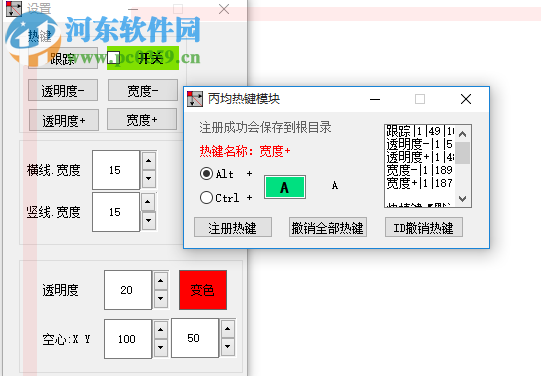
Task: Increase 竖线.宽度 with up arrow
Action: (x=148, y=202)
